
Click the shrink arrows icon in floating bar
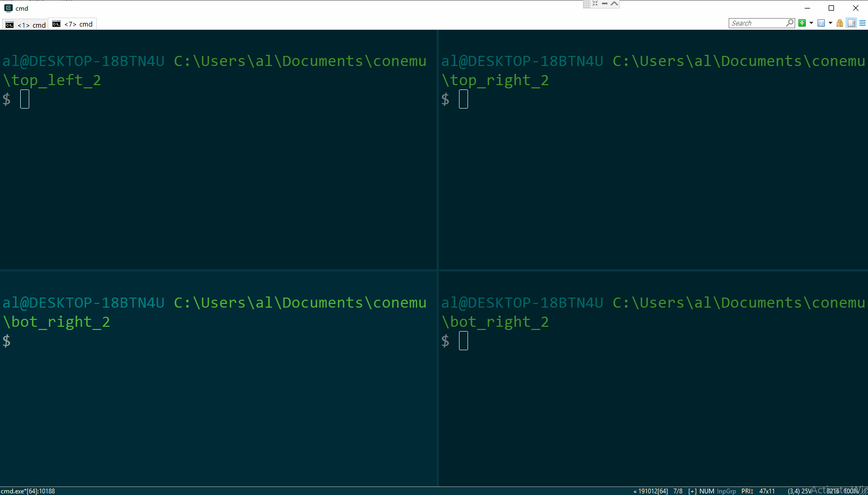pyautogui.click(x=595, y=3)
